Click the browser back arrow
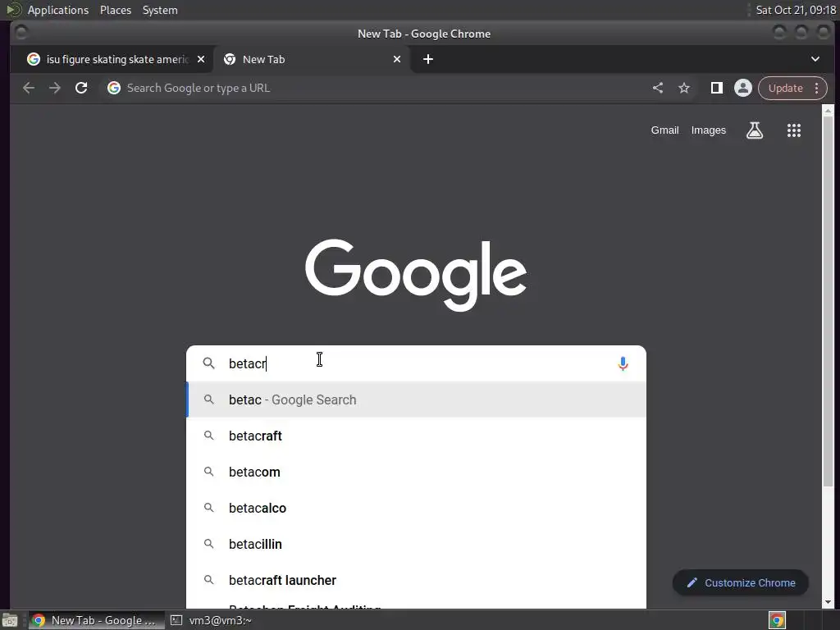The width and height of the screenshot is (840, 630). [29, 88]
